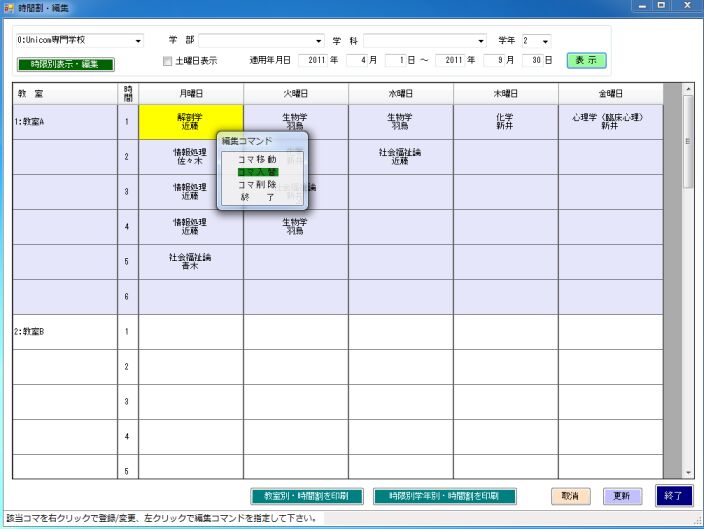Click the app icon in the title bar
704x529 pixels.
[x=9, y=7]
